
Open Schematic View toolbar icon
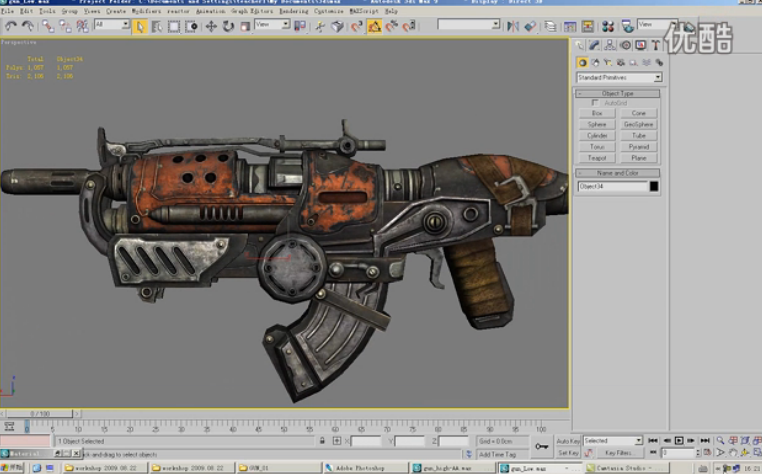pos(588,26)
